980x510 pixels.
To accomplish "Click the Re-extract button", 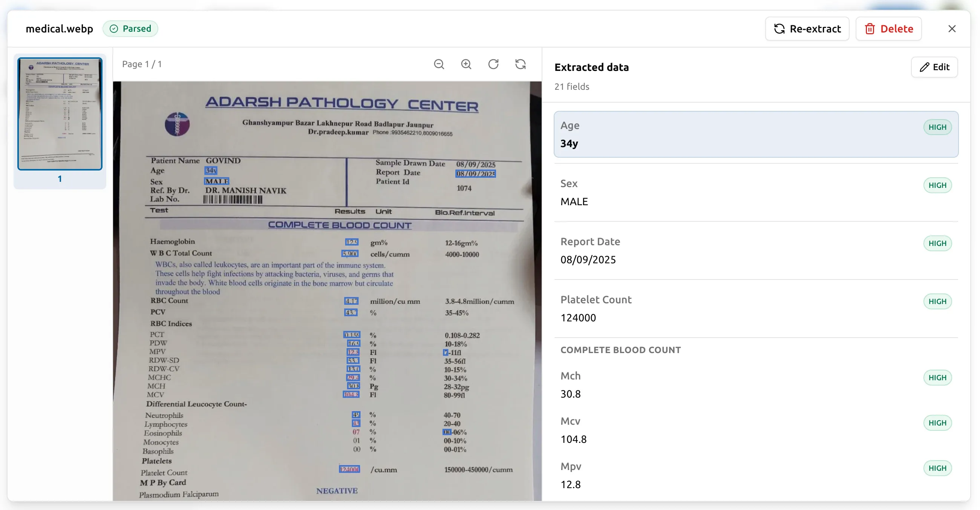I will [x=807, y=29].
